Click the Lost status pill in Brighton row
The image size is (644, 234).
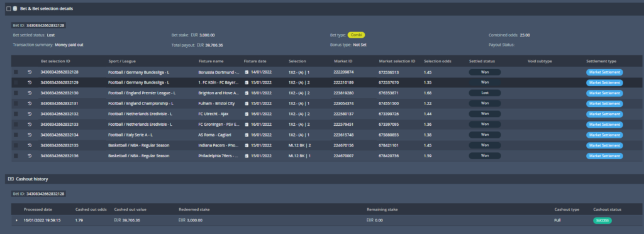(485, 92)
